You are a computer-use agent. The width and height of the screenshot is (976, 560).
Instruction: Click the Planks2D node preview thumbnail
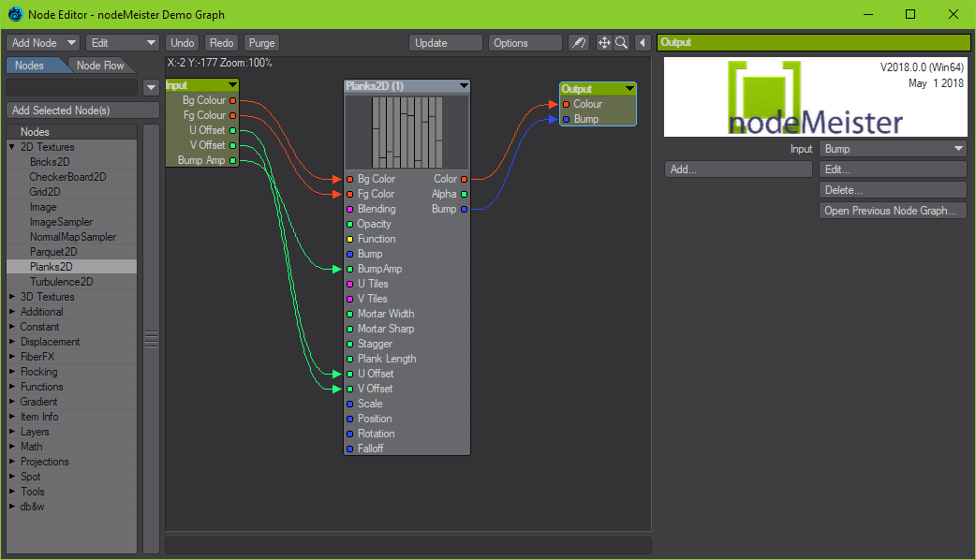[407, 132]
